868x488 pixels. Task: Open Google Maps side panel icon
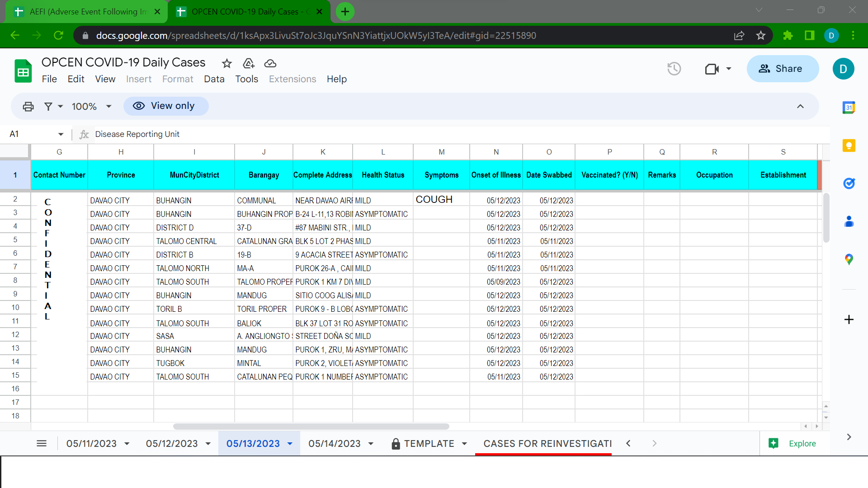(849, 259)
